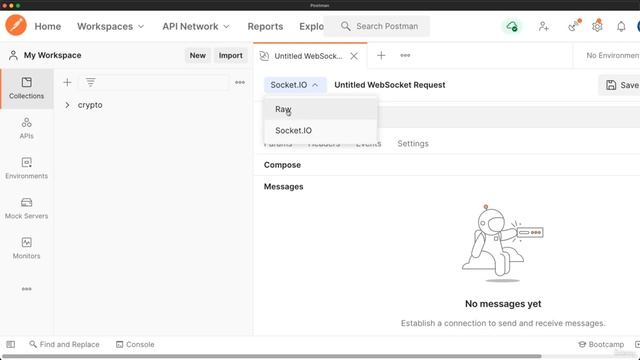
Task: Toggle sidebar with bottom-left panel icon
Action: click(11, 344)
